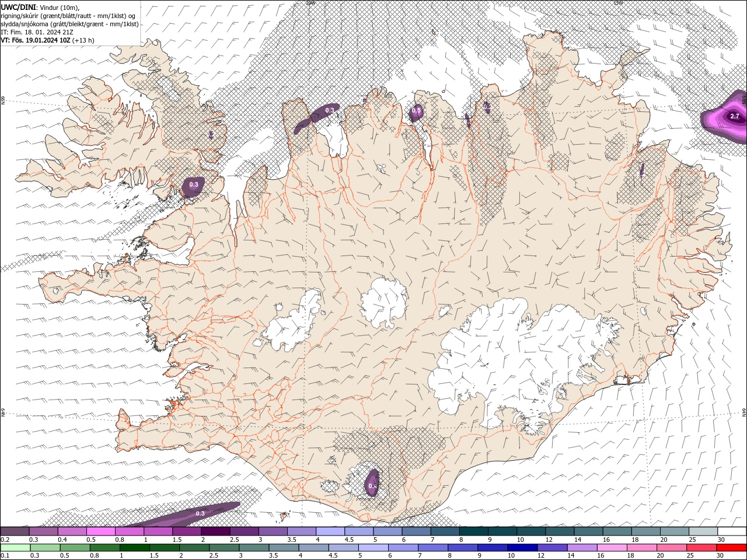The width and height of the screenshot is (747, 560).
Task: Pick the pale grey 25 swatch in the top legend row
Action: (703, 531)
